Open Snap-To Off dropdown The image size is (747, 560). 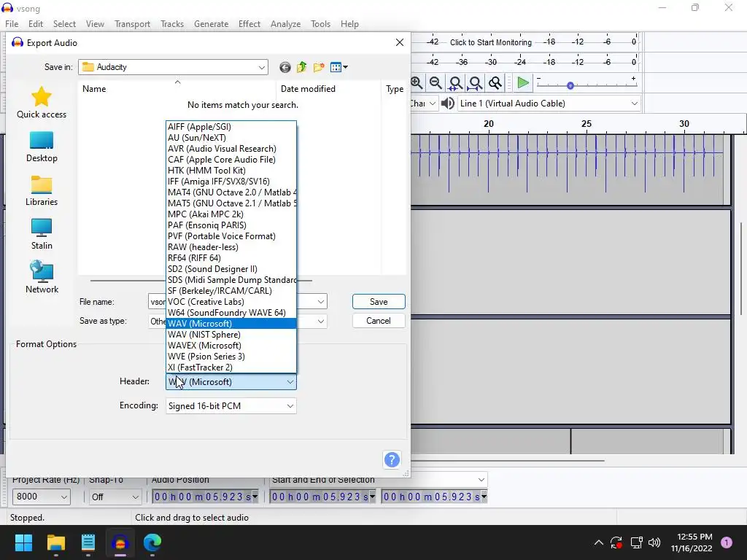tap(115, 497)
